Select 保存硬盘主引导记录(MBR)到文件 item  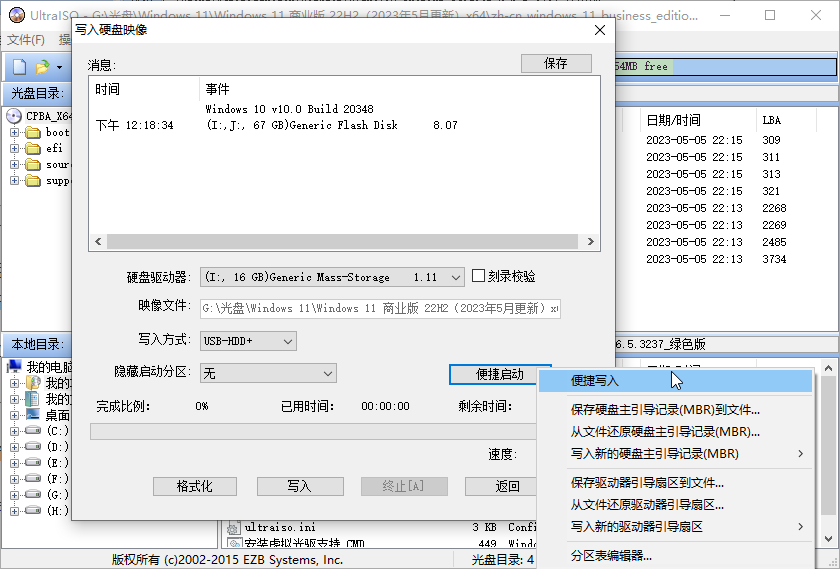click(675, 410)
